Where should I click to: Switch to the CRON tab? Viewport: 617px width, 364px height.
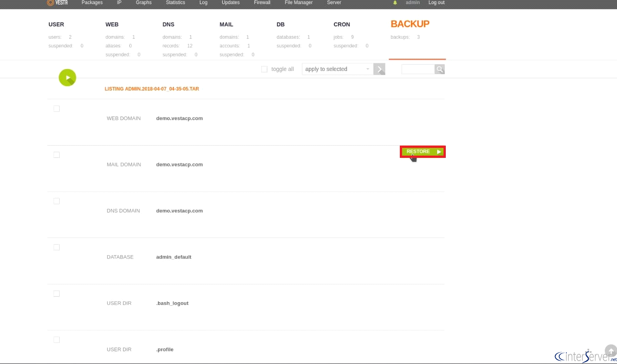click(x=342, y=25)
